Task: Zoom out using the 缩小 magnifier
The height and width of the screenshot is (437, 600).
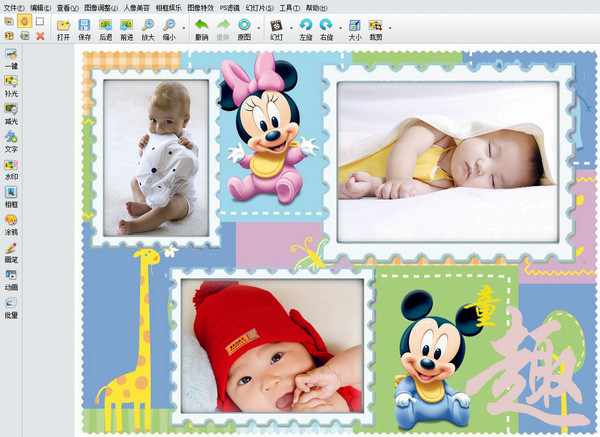Action: [169, 30]
